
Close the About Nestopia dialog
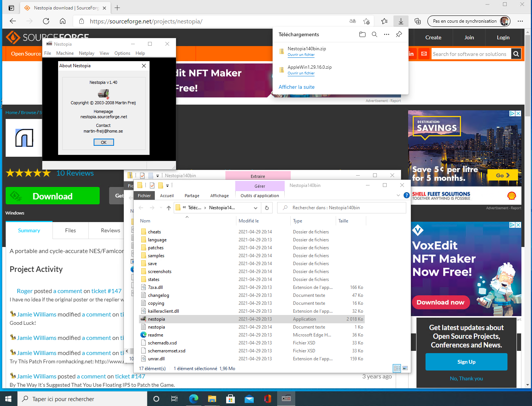(144, 66)
